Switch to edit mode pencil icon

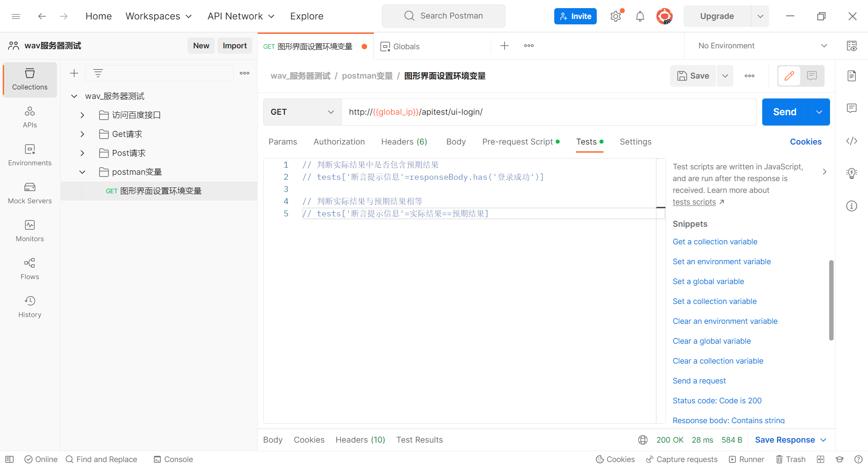(789, 76)
